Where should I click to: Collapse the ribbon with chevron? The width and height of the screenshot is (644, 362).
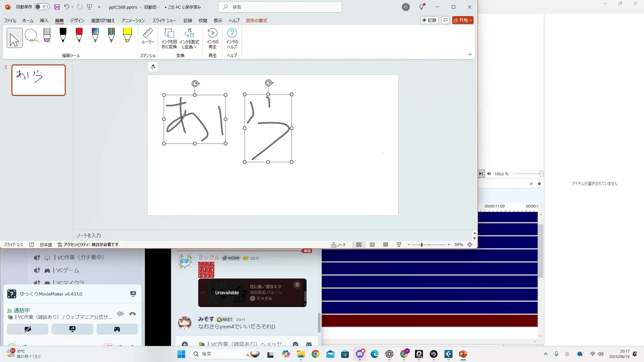[470, 54]
